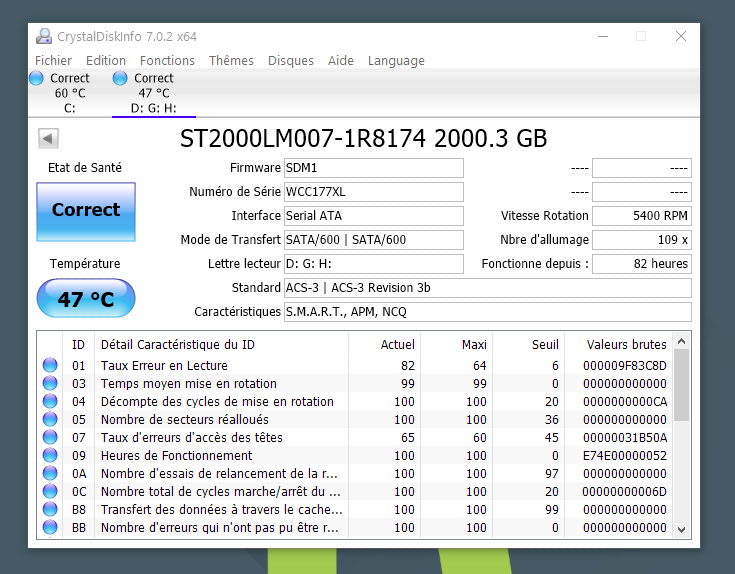Click the SMART list vertical scrollbar thumb
The width and height of the screenshot is (735, 574).
tap(682, 385)
